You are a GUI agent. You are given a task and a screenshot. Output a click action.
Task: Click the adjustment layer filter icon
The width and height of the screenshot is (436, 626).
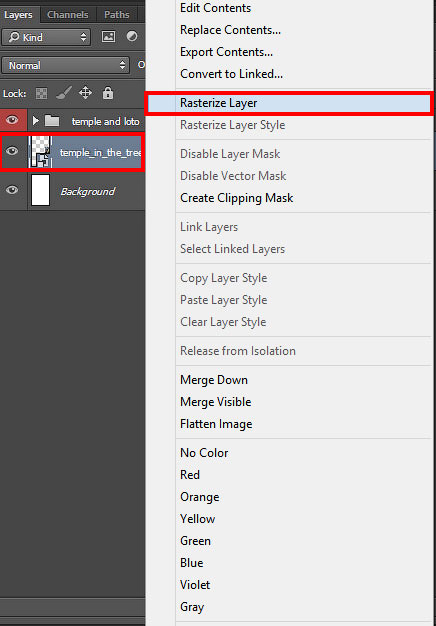(x=132, y=37)
